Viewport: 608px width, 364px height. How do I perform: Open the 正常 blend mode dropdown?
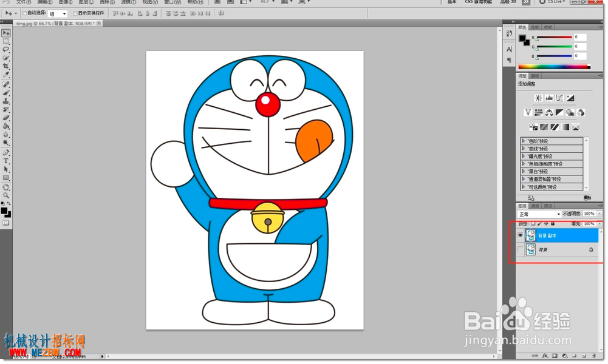pyautogui.click(x=539, y=214)
